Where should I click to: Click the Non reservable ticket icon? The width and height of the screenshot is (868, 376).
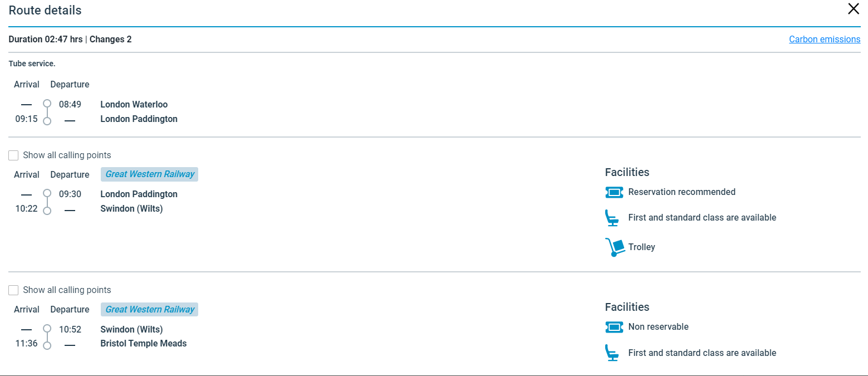614,327
